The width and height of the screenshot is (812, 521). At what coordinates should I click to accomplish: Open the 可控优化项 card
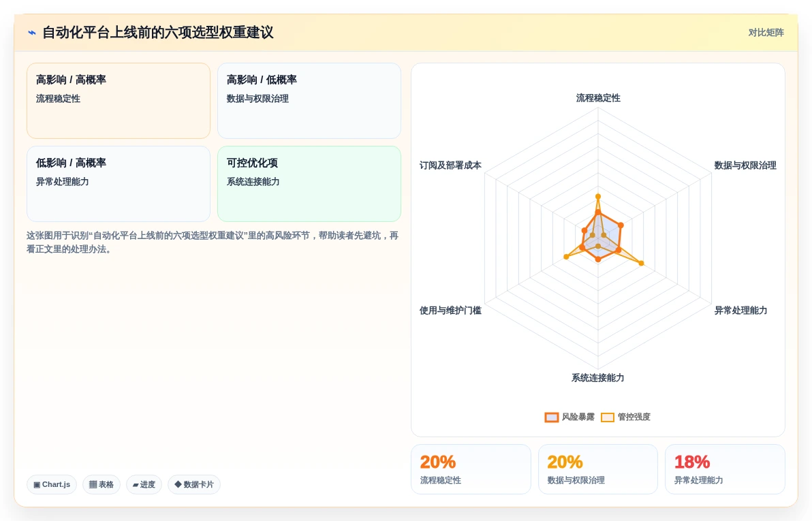(x=309, y=184)
